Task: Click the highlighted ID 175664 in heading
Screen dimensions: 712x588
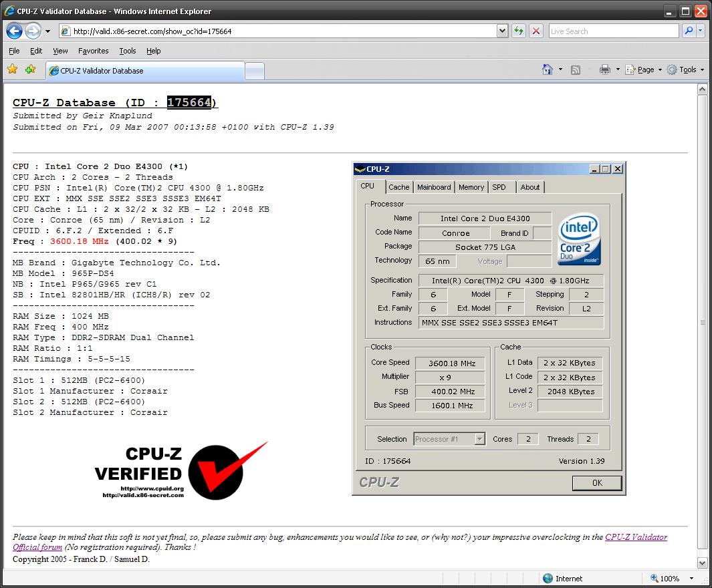Action: [x=189, y=102]
